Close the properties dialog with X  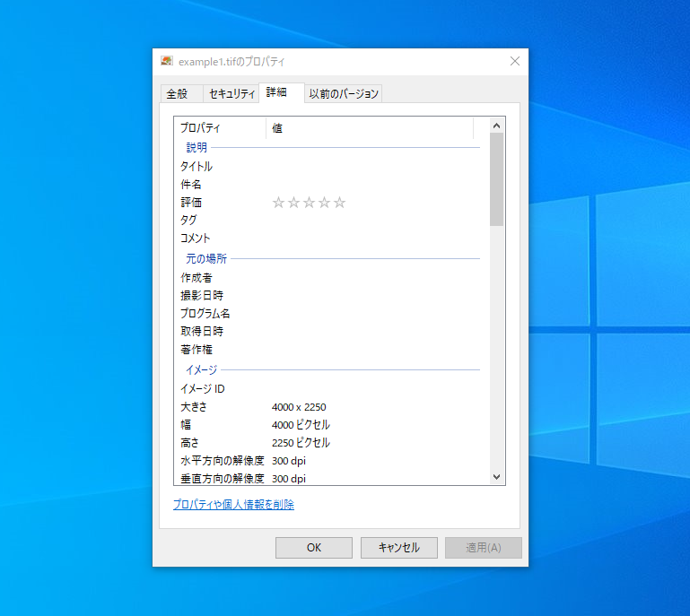pos(515,61)
